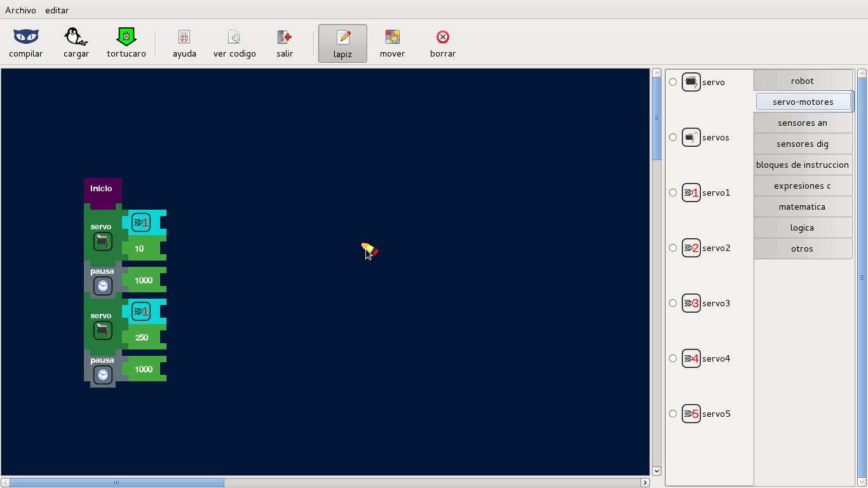Switch to the servo-motores tab
This screenshot has width=868, height=488.
point(803,102)
